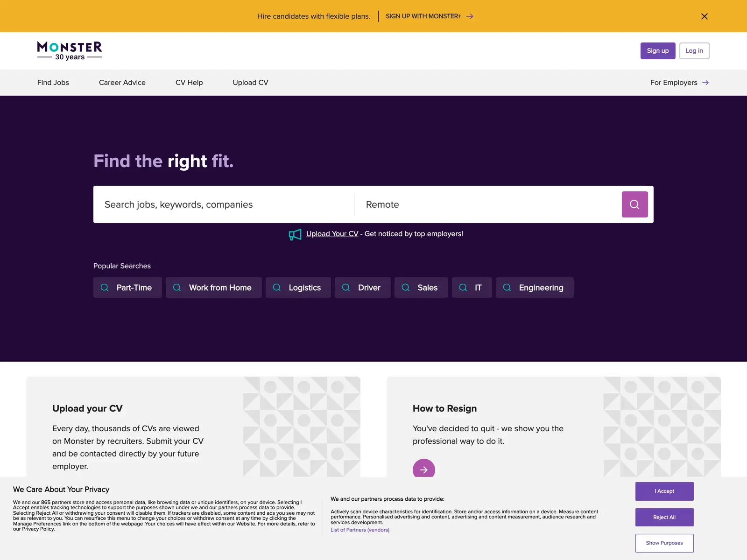Click We Care About Your Privacy heading
Screen dimensions: 747x560
(61, 490)
